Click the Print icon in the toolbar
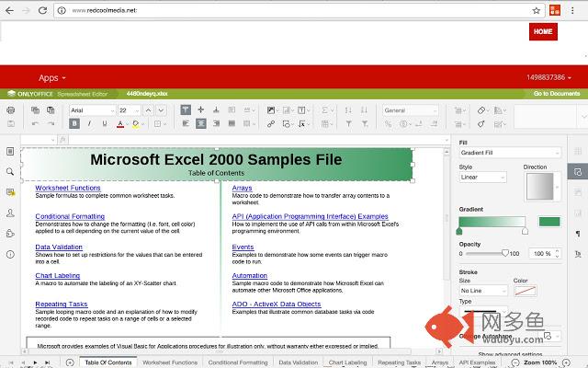This screenshot has width=588, height=368. point(11,110)
